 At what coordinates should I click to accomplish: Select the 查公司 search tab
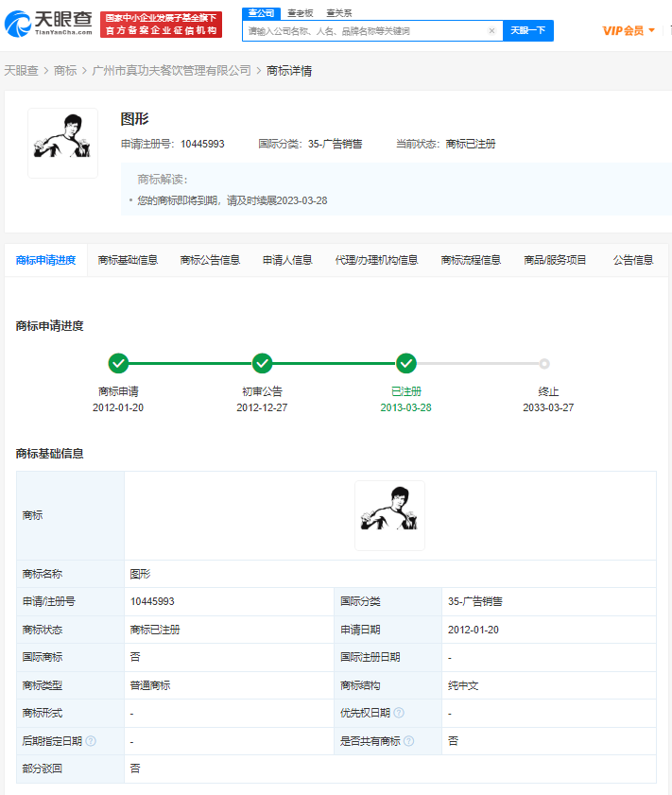pyautogui.click(x=261, y=13)
